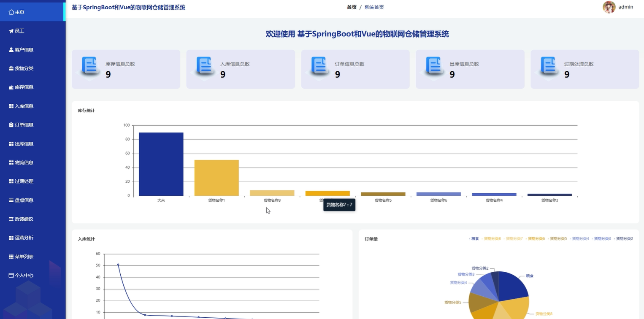The height and width of the screenshot is (319, 644).
Task: Open 货物分类 from the sidebar
Action: pos(32,68)
